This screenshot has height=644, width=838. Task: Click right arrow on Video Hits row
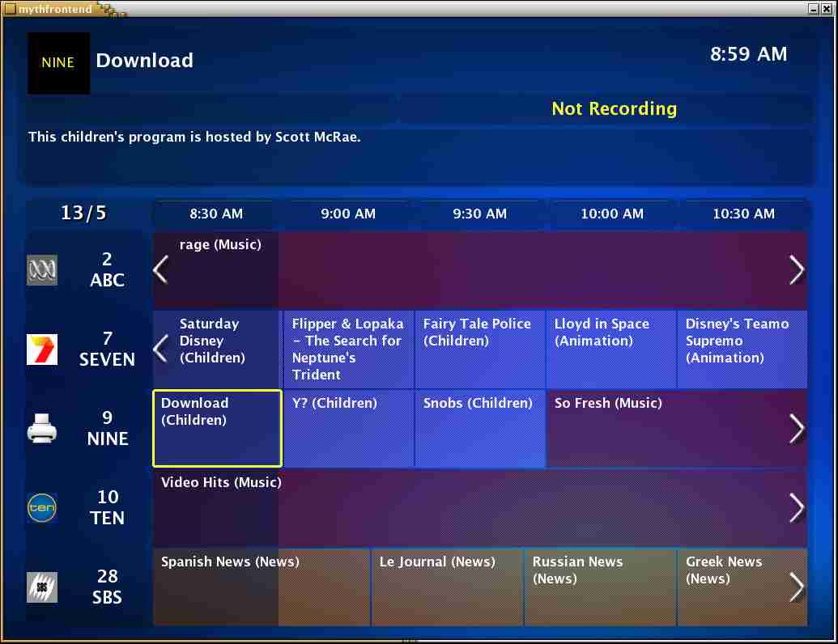(797, 508)
